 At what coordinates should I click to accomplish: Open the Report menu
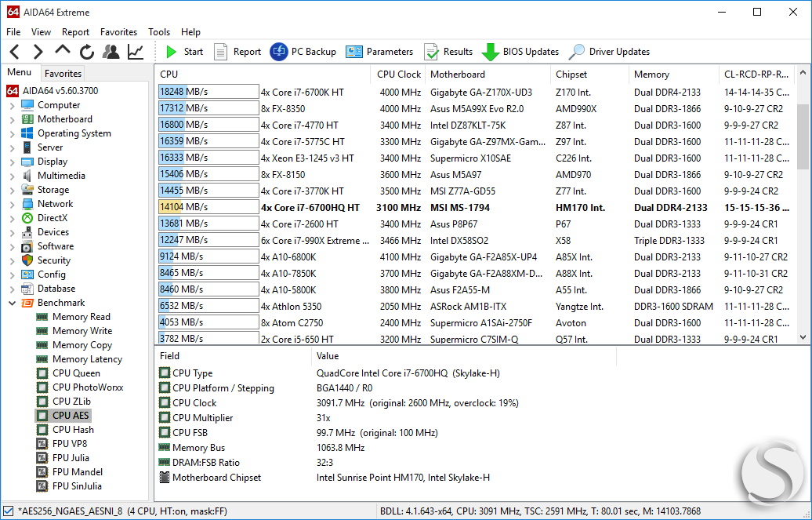75,32
